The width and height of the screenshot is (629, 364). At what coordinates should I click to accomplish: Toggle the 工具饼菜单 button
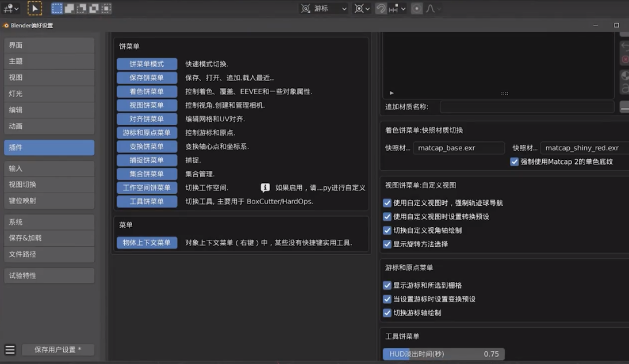pos(147,201)
